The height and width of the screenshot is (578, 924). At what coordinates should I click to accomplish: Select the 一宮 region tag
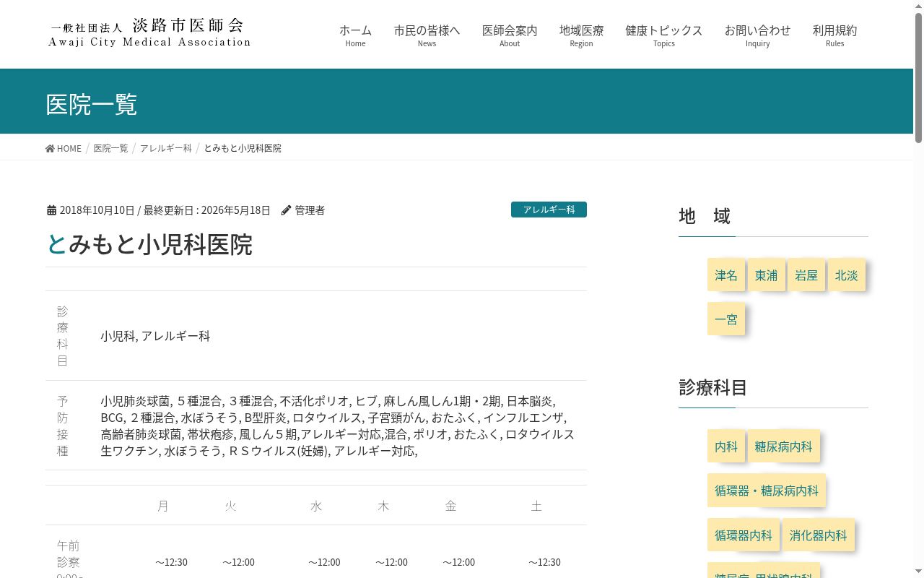pyautogui.click(x=726, y=319)
